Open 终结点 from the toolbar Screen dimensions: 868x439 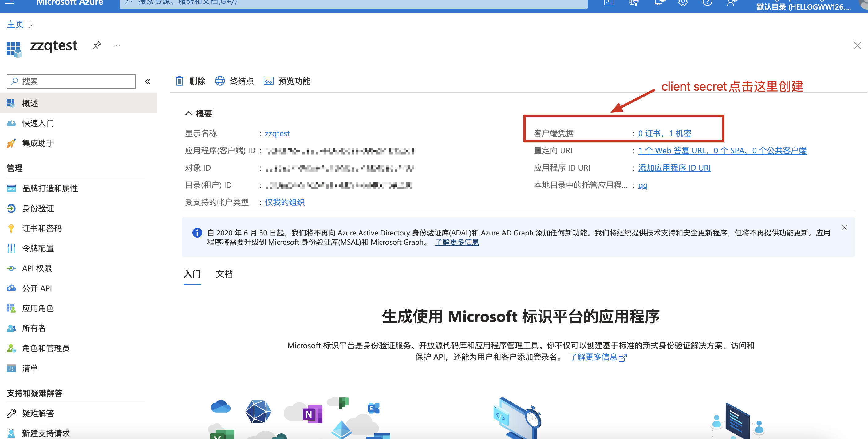click(234, 81)
